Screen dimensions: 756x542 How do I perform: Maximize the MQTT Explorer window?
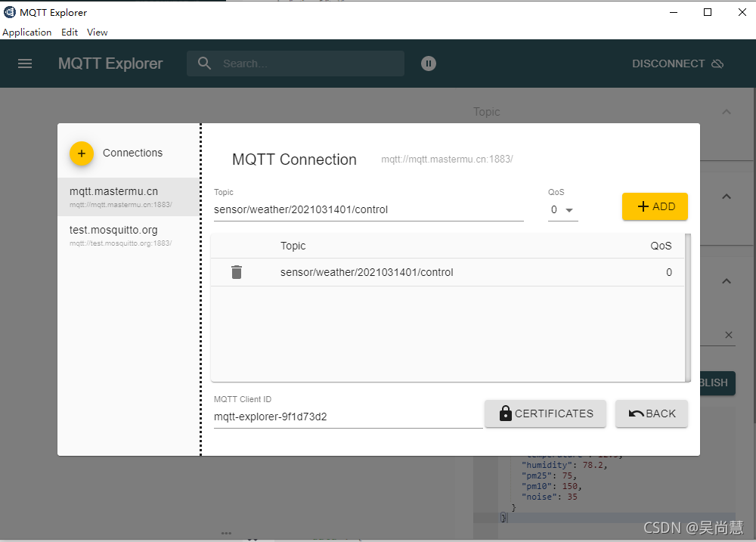pos(708,12)
